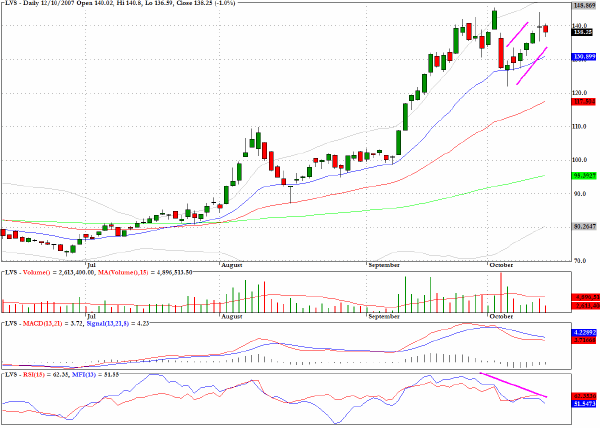The height and width of the screenshot is (428, 600).
Task: Click 'Jul' on the price chart date axis
Action: 91,265
